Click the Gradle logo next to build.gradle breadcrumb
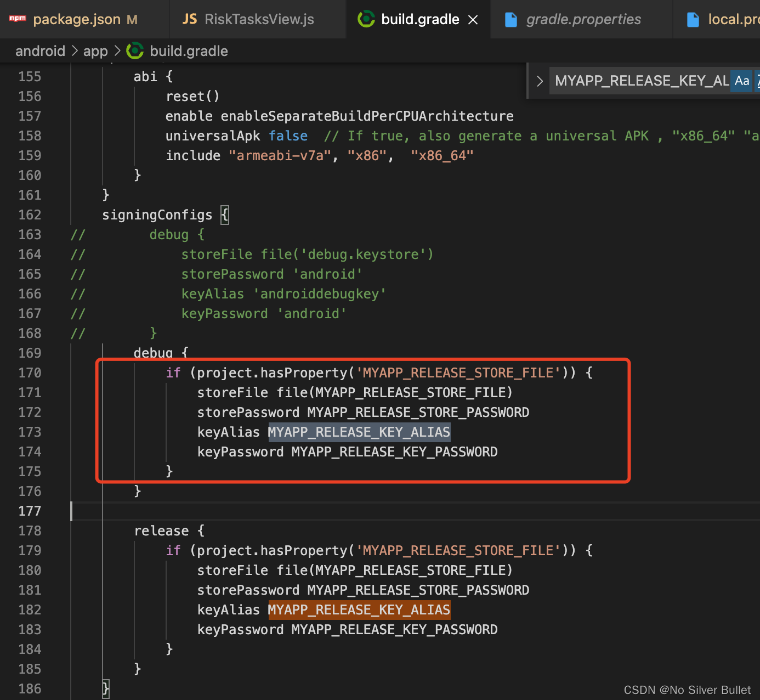760x700 pixels. (135, 50)
